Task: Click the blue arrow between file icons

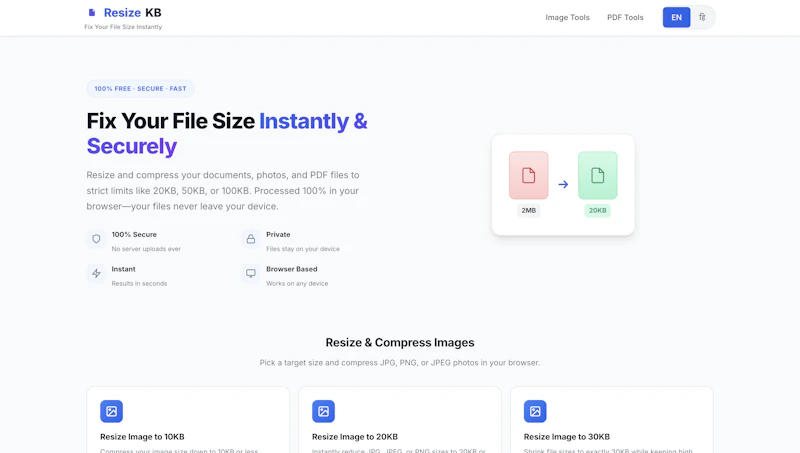Action: point(563,184)
